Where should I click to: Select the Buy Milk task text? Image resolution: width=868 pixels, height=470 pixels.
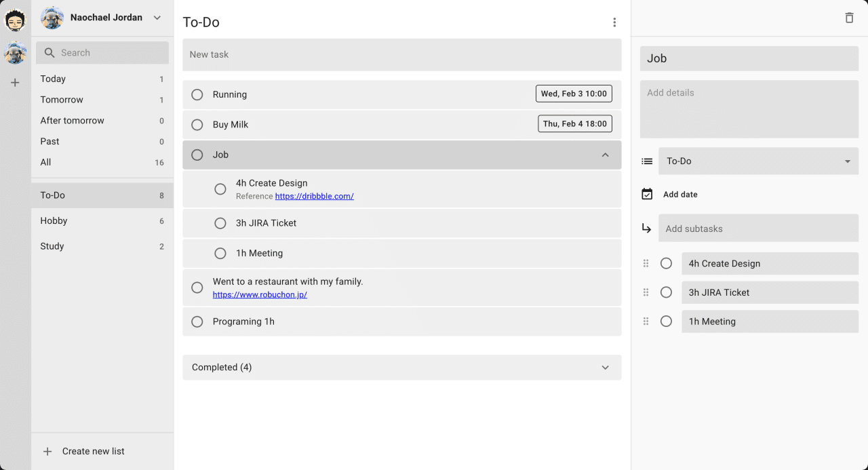click(231, 125)
